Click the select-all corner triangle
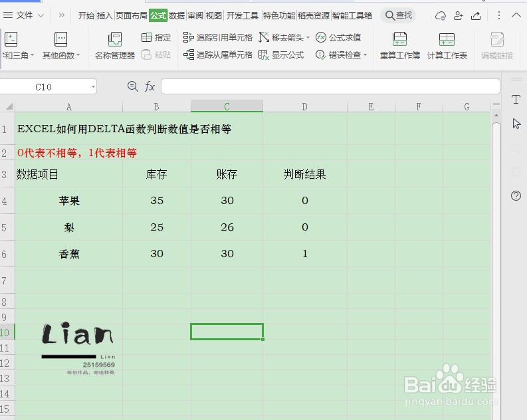527x420 pixels. 9,106
